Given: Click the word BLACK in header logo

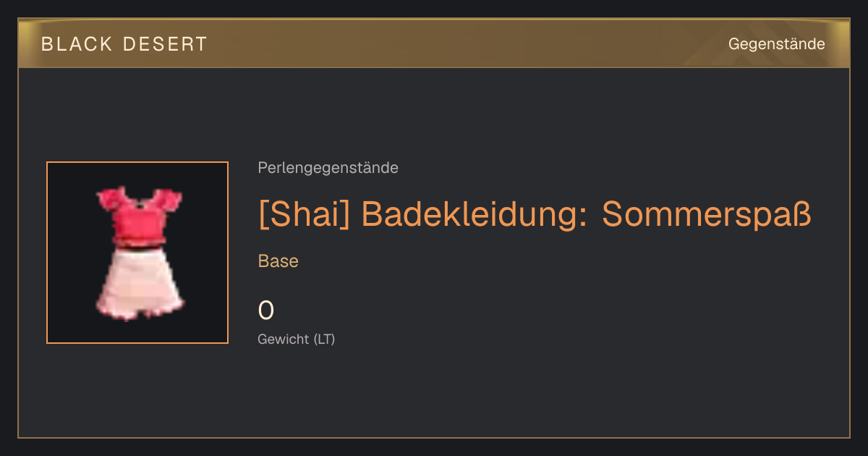Looking at the screenshot, I should [x=77, y=44].
